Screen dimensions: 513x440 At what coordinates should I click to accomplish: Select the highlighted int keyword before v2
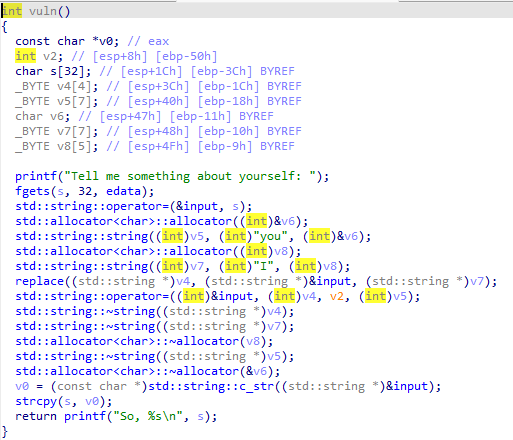[x=25, y=56]
